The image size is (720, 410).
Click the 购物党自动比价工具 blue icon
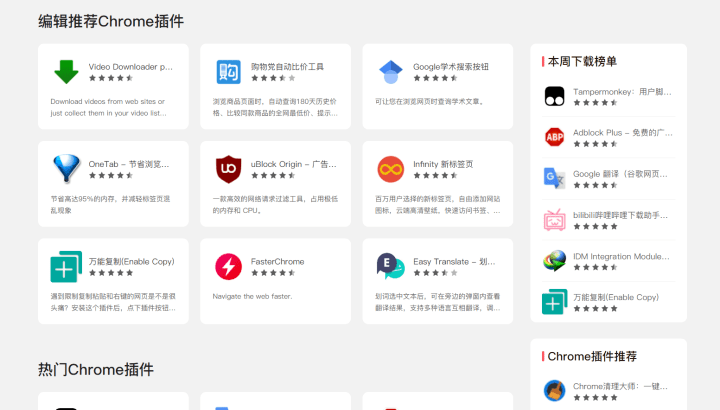(228, 72)
